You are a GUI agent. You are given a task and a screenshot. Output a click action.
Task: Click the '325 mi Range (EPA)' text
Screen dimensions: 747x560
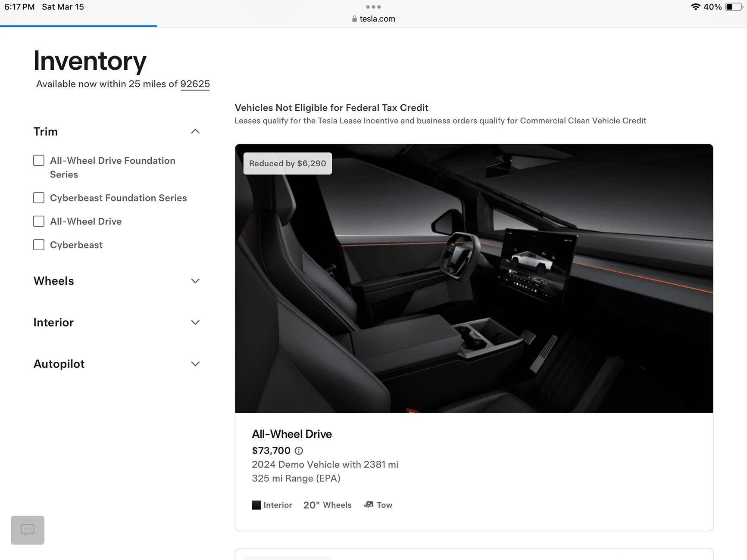click(x=296, y=478)
